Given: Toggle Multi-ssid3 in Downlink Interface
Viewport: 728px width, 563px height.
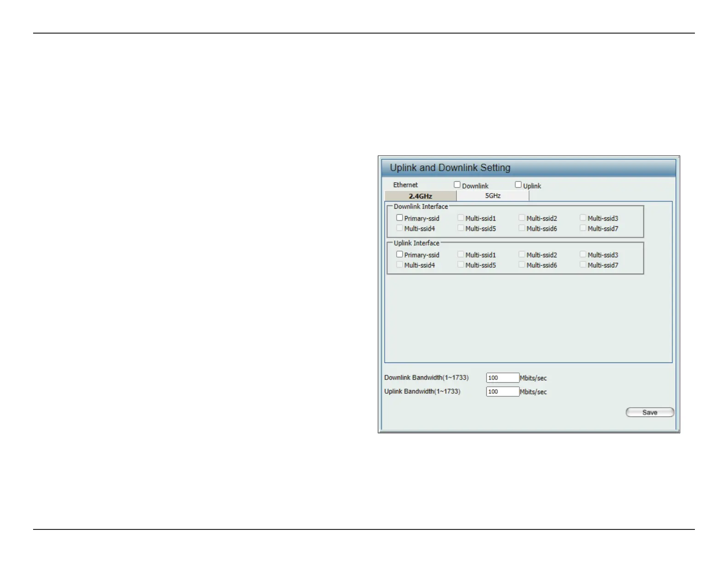Looking at the screenshot, I should pos(583,218).
